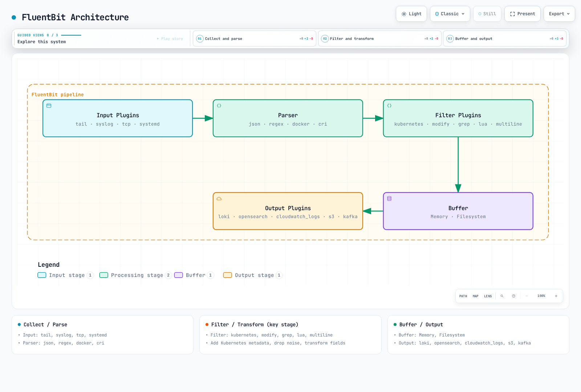Click the sun icon in Light button
Screen dimensions: 581x392
(404, 14)
